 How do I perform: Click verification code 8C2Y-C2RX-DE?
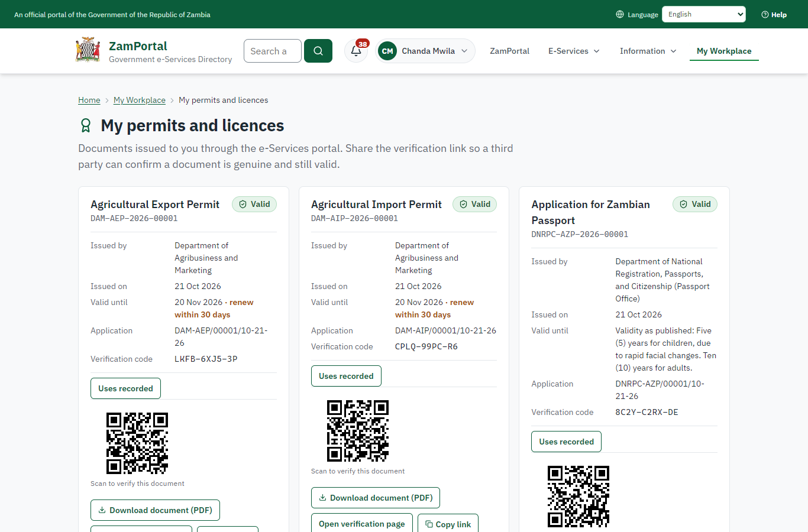[x=647, y=412]
